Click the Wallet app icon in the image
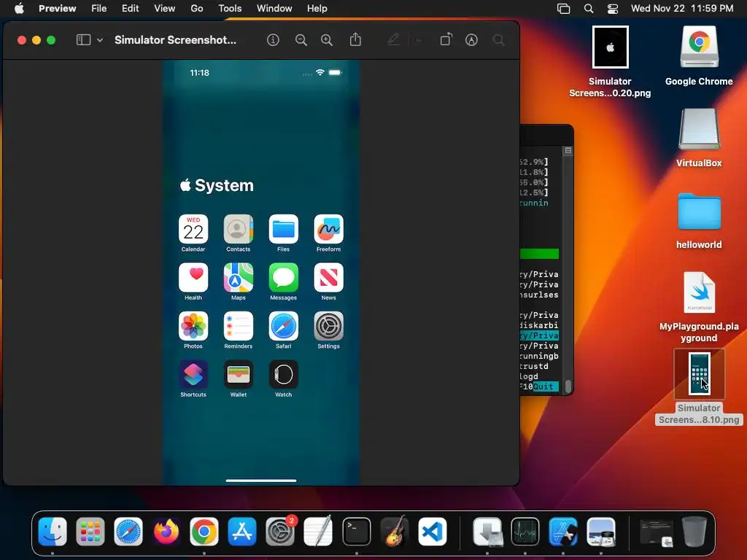Screen dimensions: 747x560 click(239, 375)
